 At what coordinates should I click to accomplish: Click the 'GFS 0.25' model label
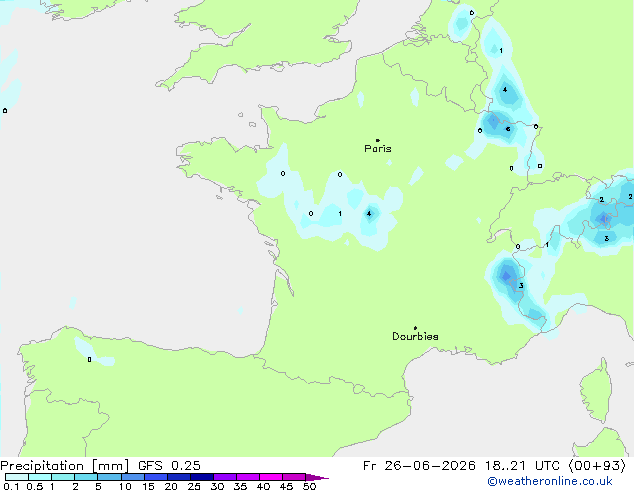point(169,466)
